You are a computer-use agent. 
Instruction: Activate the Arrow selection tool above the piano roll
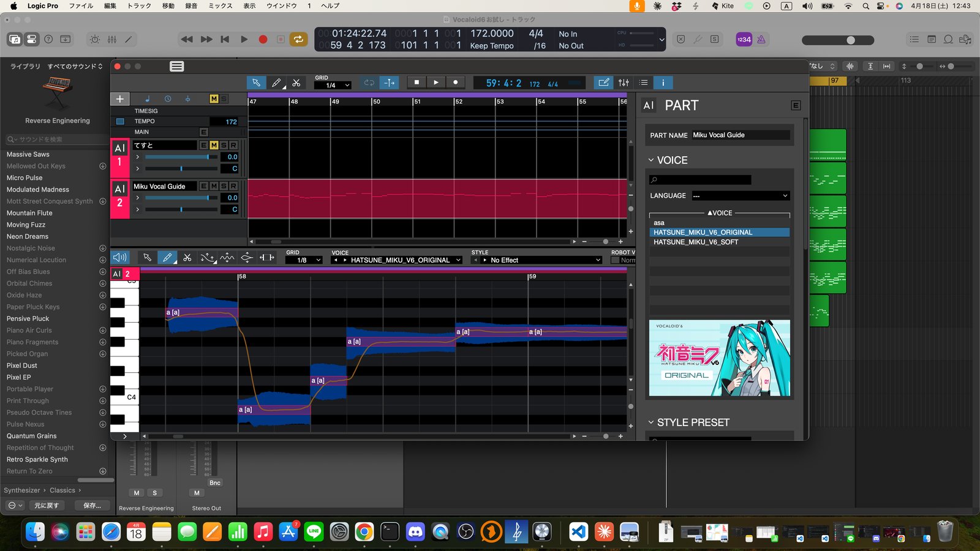(x=147, y=257)
